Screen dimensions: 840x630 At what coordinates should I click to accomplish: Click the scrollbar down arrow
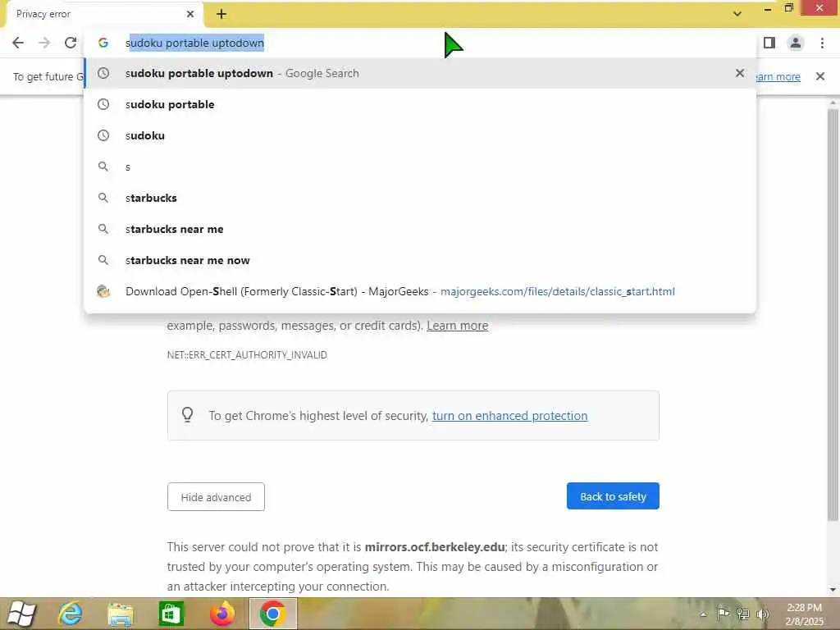(833, 590)
